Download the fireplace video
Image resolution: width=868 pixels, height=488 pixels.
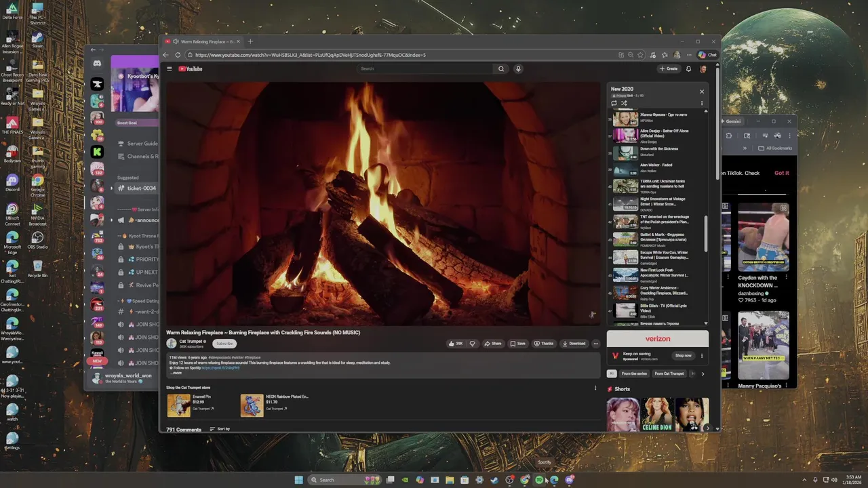coord(574,344)
